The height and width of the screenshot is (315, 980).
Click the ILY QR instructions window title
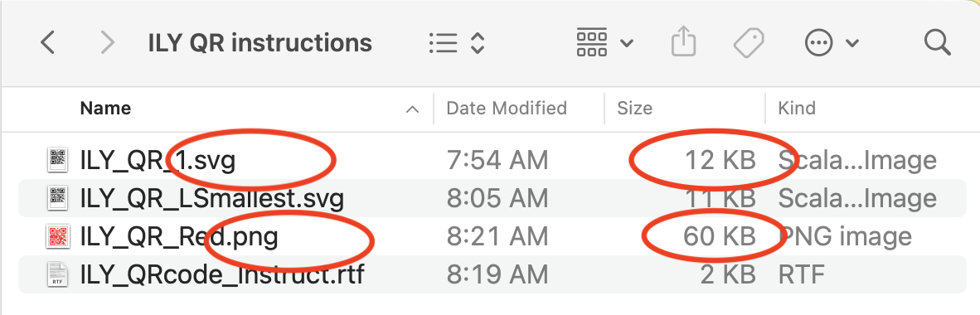click(x=260, y=43)
